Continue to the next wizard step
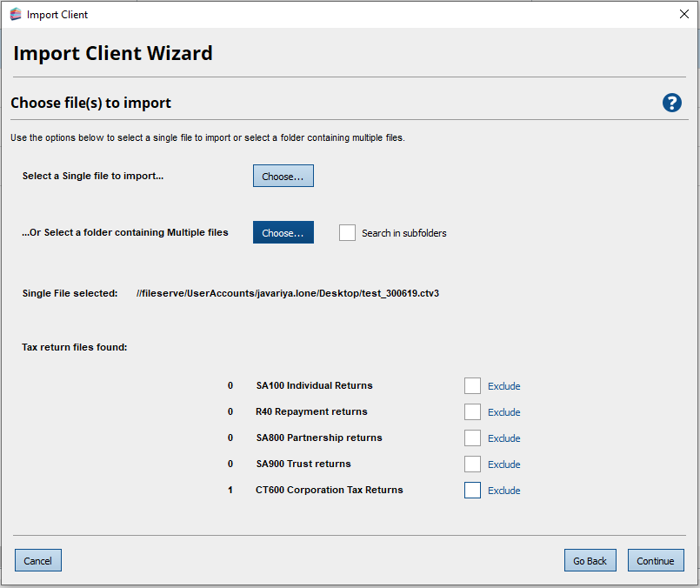Viewport: 700px width, 588px height. click(656, 561)
